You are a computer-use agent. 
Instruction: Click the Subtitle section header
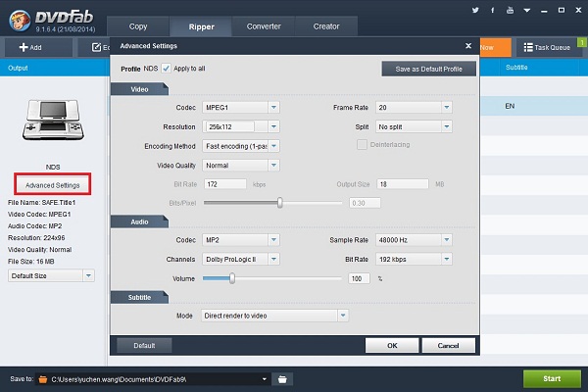click(139, 297)
